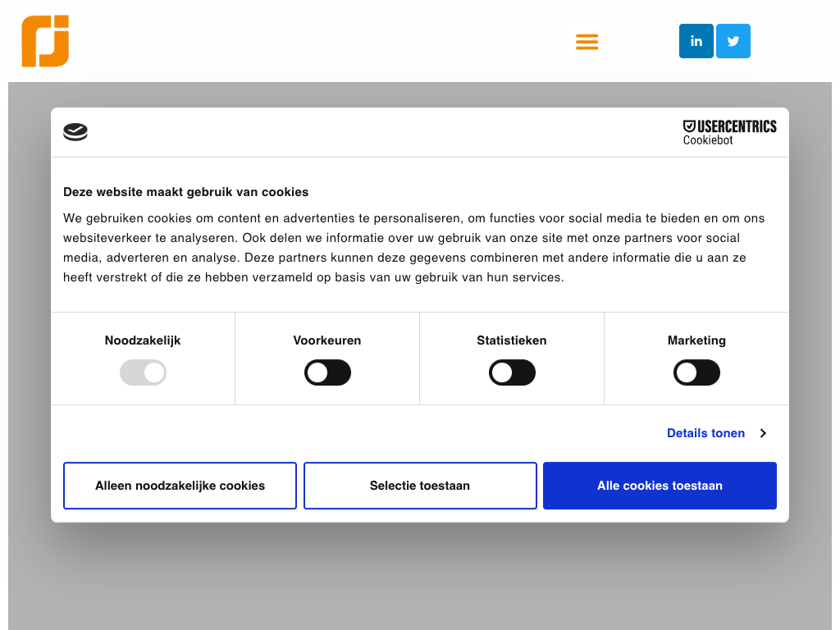Click the cookie notice heading text
Screen dimensions: 840x630
pos(186,192)
